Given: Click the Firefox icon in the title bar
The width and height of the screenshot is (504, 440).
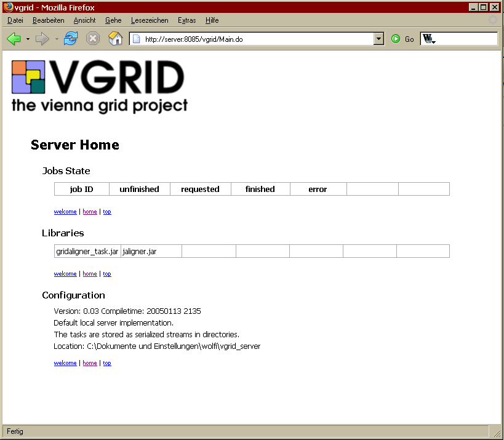Looking at the screenshot, I should 9,7.
